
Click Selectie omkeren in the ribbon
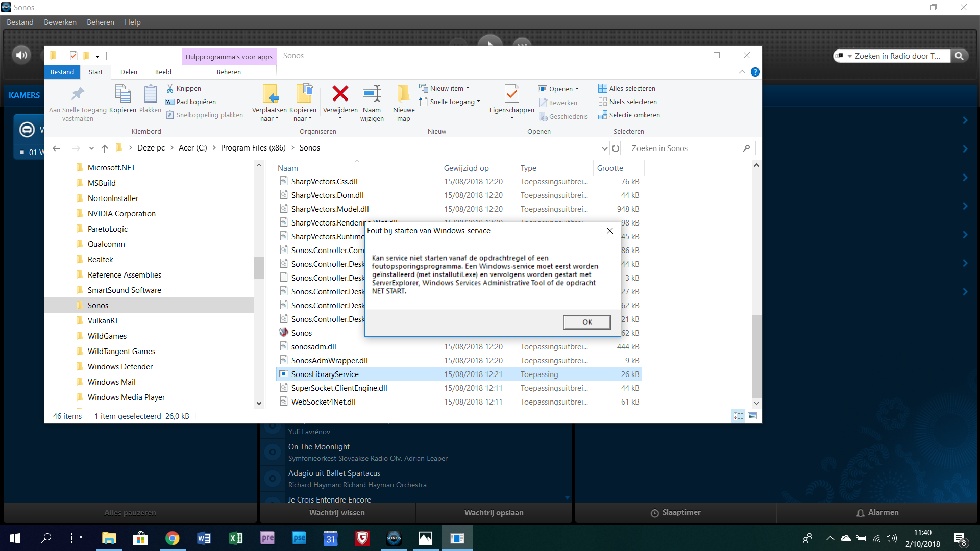pos(629,115)
